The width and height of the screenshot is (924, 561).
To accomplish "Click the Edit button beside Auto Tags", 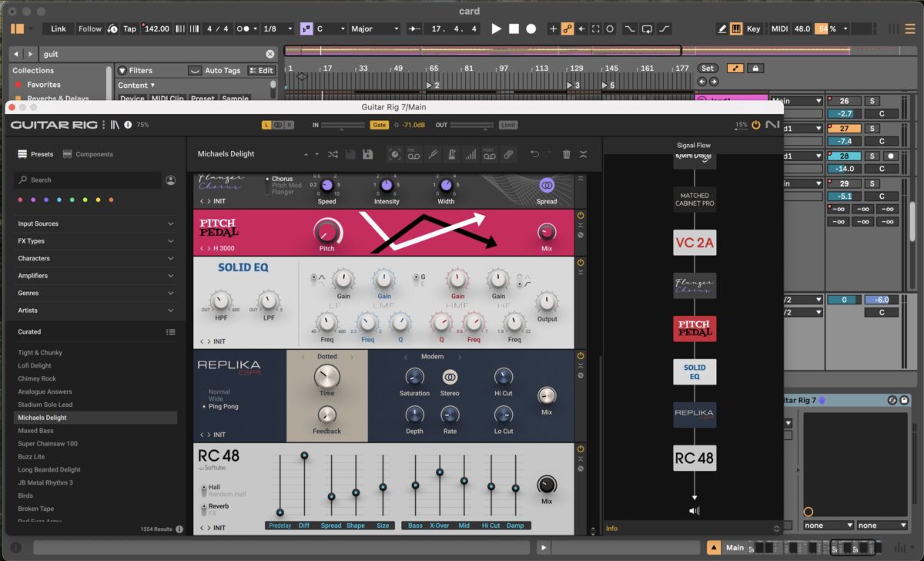I will pyautogui.click(x=261, y=70).
